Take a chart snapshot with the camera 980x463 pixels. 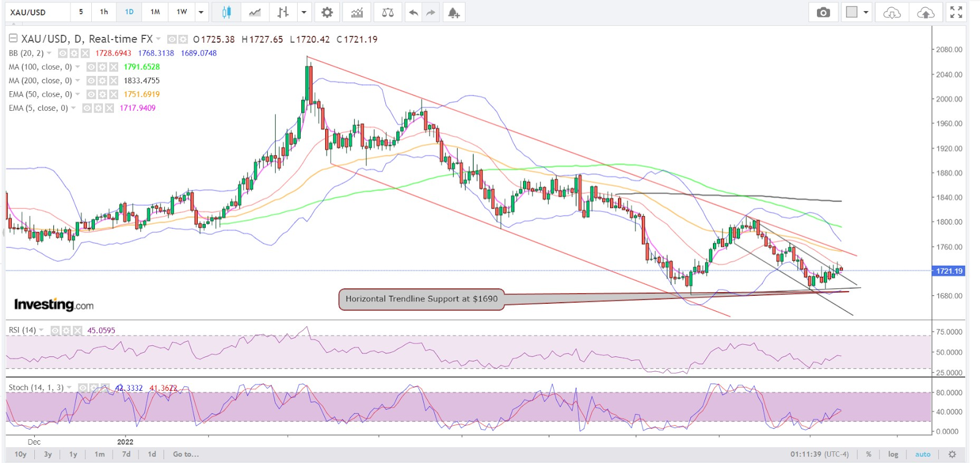click(x=823, y=12)
